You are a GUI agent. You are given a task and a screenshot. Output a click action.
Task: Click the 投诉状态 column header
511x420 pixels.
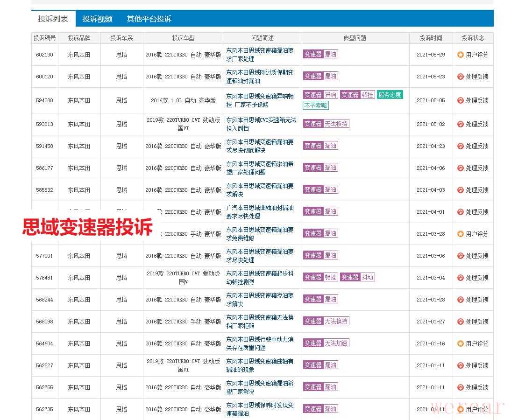click(x=473, y=38)
